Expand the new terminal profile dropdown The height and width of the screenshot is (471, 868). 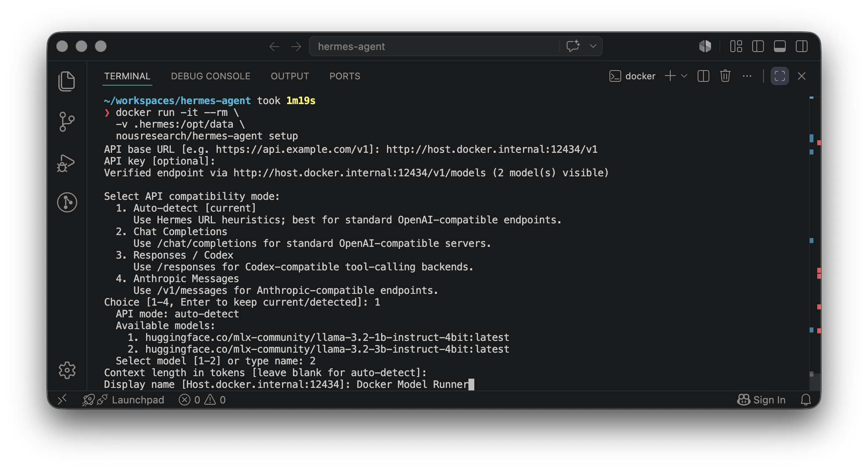tap(684, 76)
